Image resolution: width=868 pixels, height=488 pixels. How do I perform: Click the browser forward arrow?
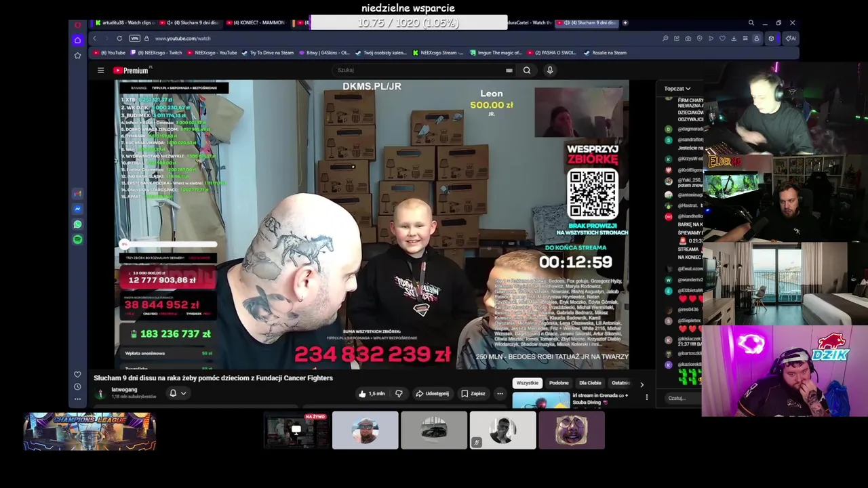(x=106, y=39)
